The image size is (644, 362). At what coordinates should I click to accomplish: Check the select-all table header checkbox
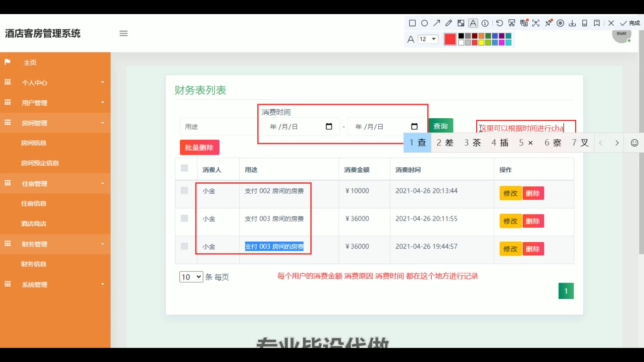click(x=184, y=168)
